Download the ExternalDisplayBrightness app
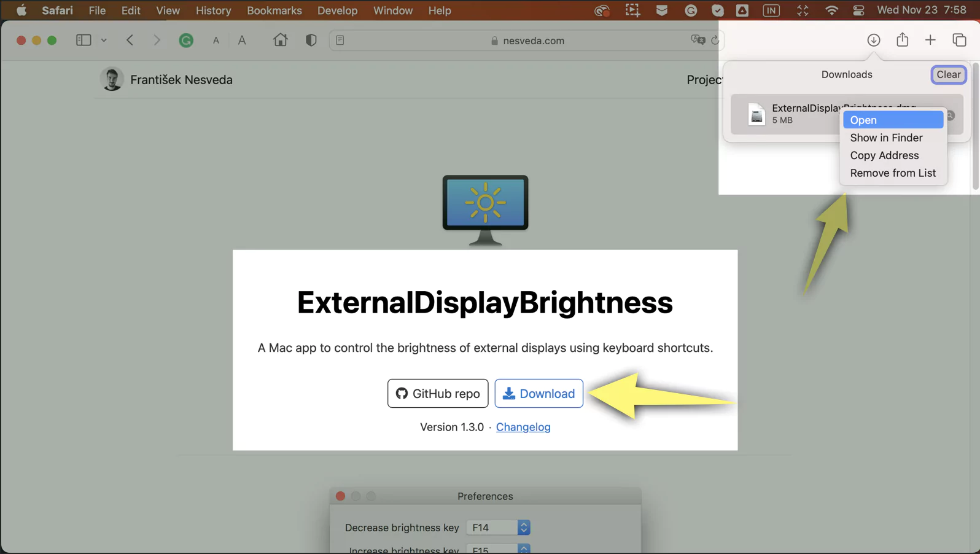980x554 pixels. [x=539, y=393]
